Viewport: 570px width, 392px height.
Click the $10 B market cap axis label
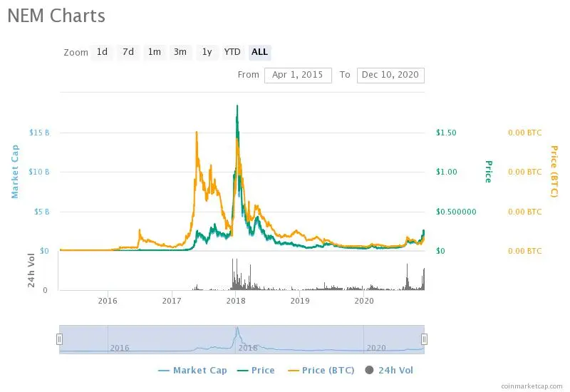click(x=39, y=172)
